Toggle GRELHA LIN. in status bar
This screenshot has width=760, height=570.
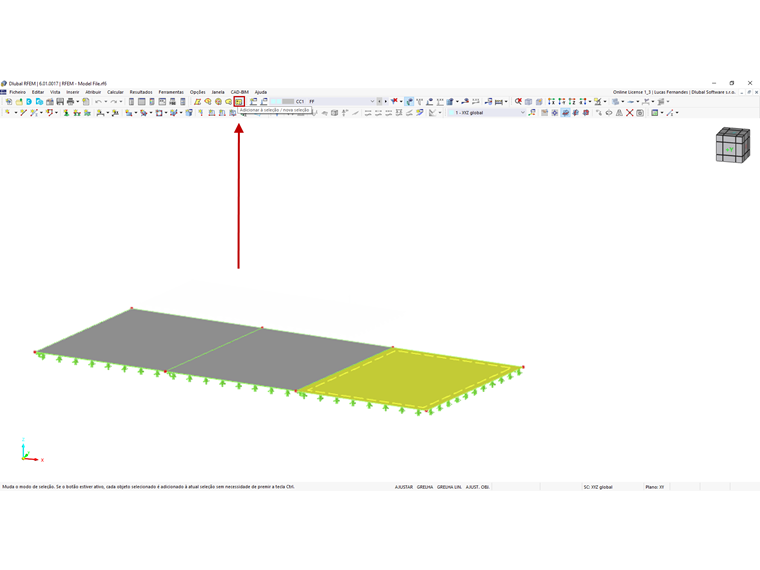[x=449, y=487]
